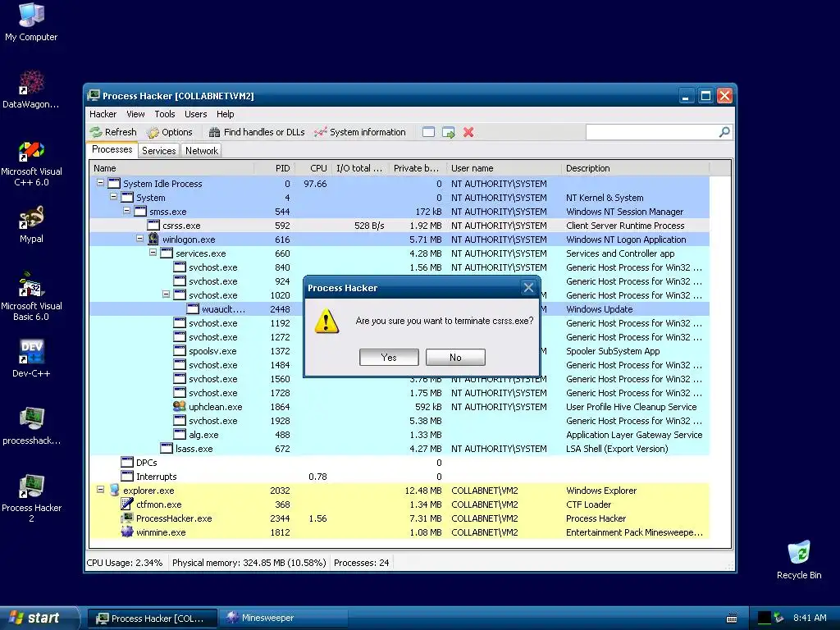Sort by the Description column header
Viewport: 840px width, 630px height.
tap(636, 168)
